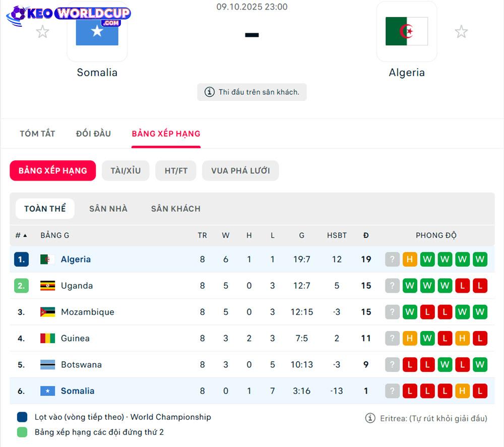Select the TÀI/XỈU filter button
Screen dimensions: 504x447
click(125, 171)
